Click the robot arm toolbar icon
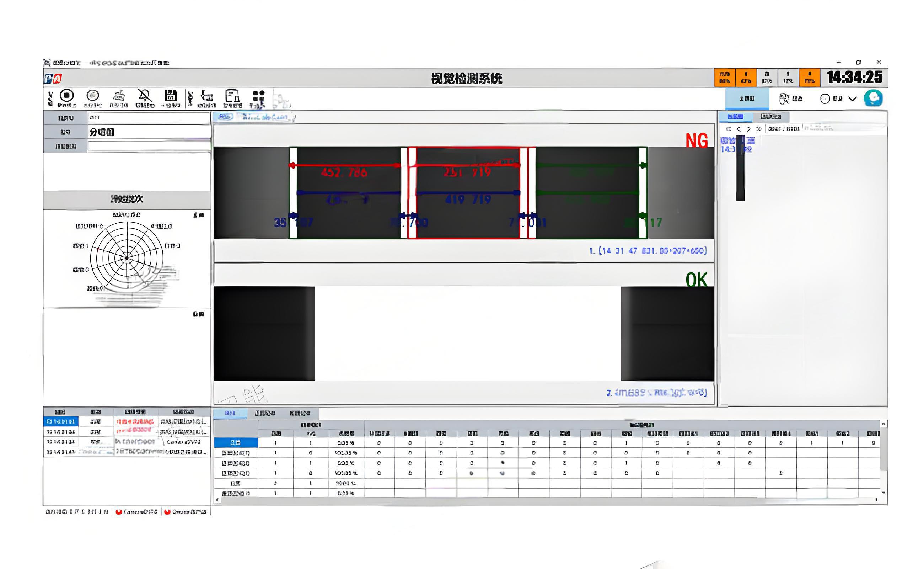924x569 pixels. (x=206, y=96)
